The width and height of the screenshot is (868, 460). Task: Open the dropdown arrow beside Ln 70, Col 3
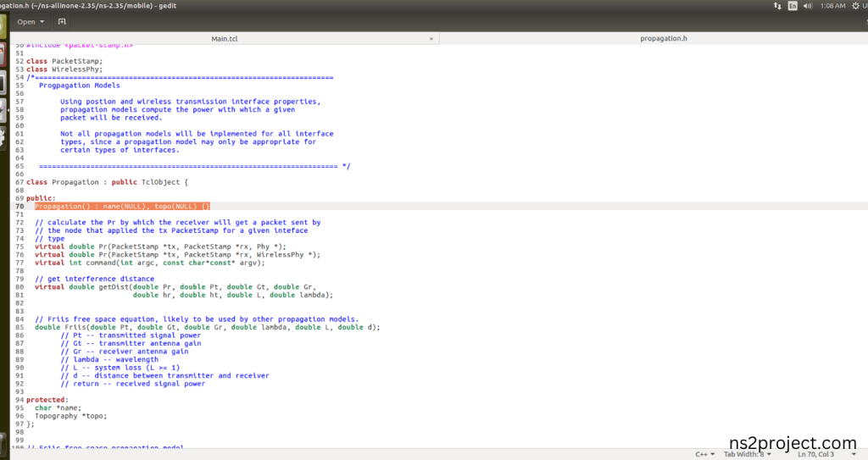pos(854,454)
